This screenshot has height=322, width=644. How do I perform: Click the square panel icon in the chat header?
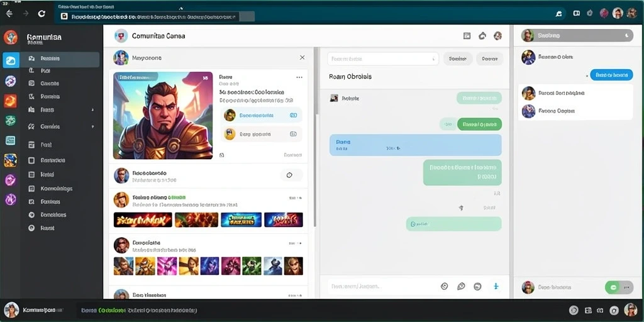pos(467,36)
